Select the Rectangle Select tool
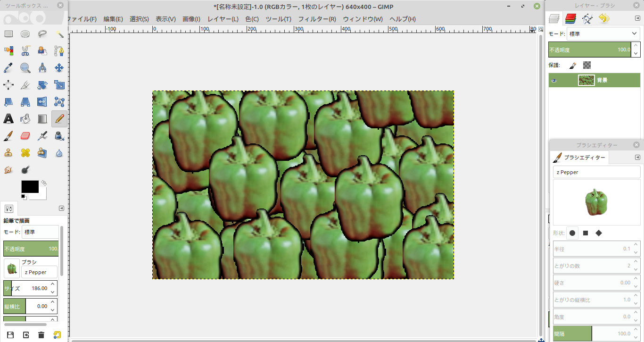This screenshot has width=644, height=342. (8, 34)
